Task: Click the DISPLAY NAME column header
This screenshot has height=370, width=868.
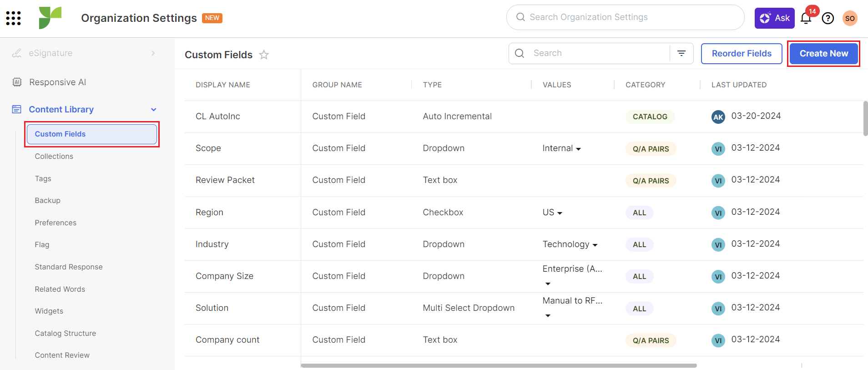Action: [223, 85]
